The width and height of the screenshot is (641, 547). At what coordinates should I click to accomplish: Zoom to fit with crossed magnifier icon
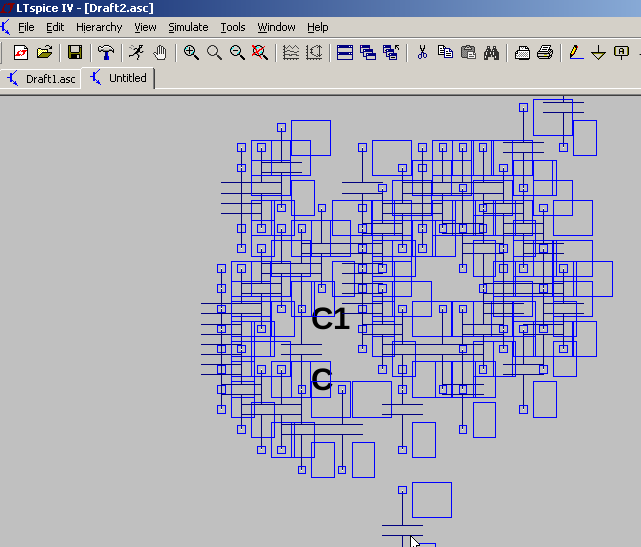260,53
